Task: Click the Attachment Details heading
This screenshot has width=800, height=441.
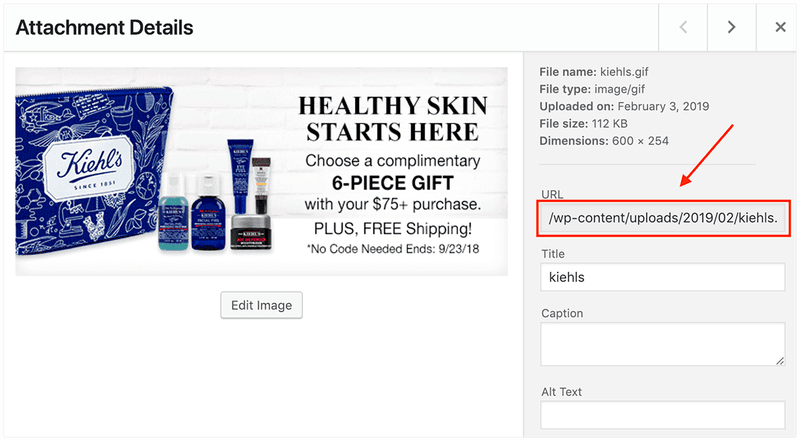Action: (105, 28)
